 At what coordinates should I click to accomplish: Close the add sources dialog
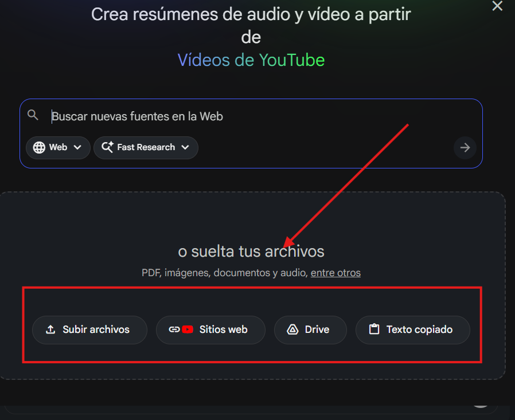497,6
